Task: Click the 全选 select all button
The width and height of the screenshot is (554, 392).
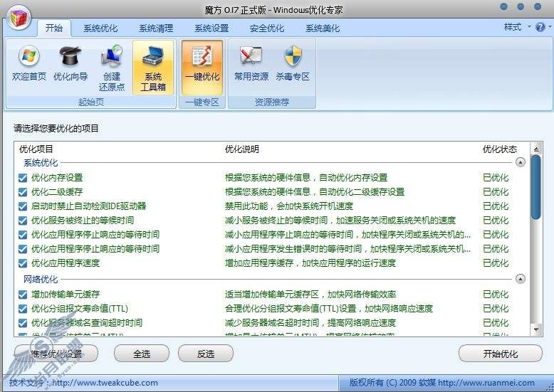Action: [142, 354]
